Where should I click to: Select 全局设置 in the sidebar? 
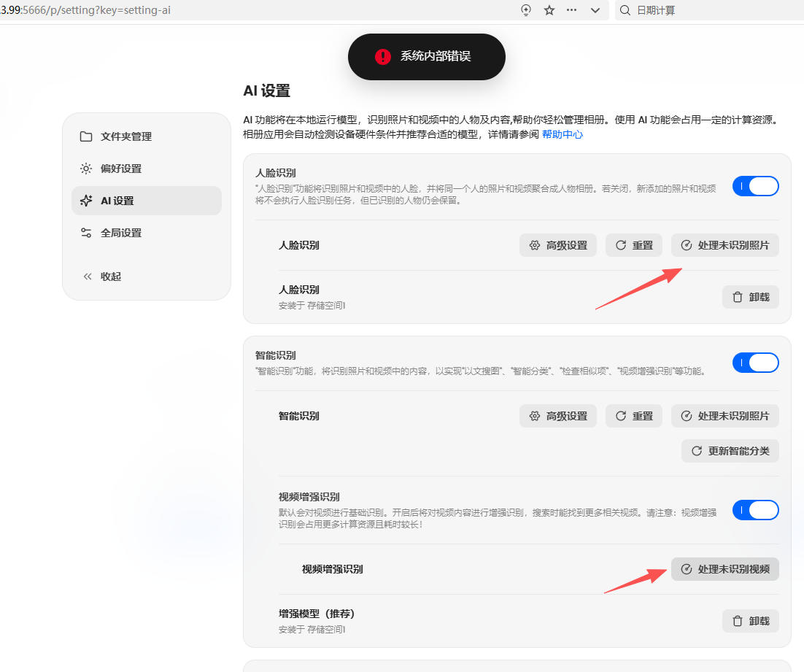pos(147,233)
